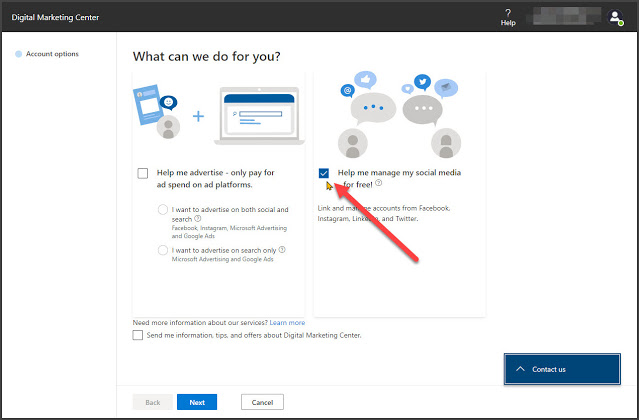
Task: Open Account options in the sidebar
Action: [52, 54]
